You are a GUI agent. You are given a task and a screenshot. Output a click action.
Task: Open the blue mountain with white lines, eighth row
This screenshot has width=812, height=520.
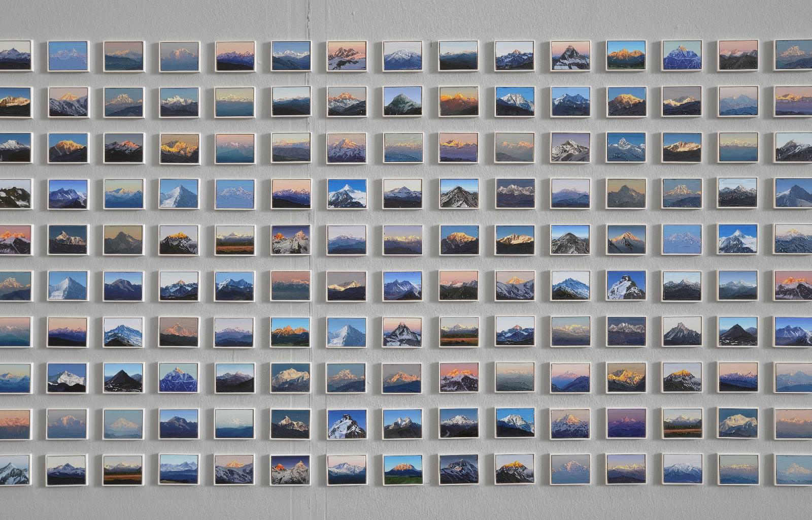tap(179, 377)
